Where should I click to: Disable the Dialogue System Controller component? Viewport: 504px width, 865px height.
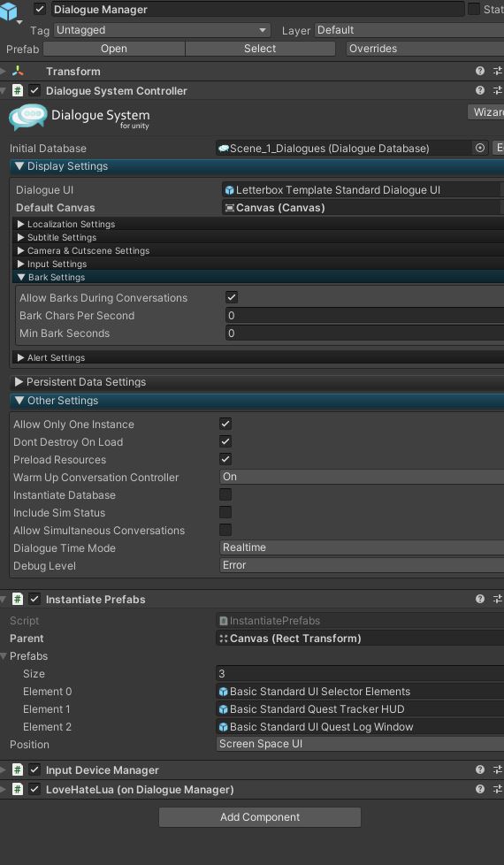click(34, 90)
